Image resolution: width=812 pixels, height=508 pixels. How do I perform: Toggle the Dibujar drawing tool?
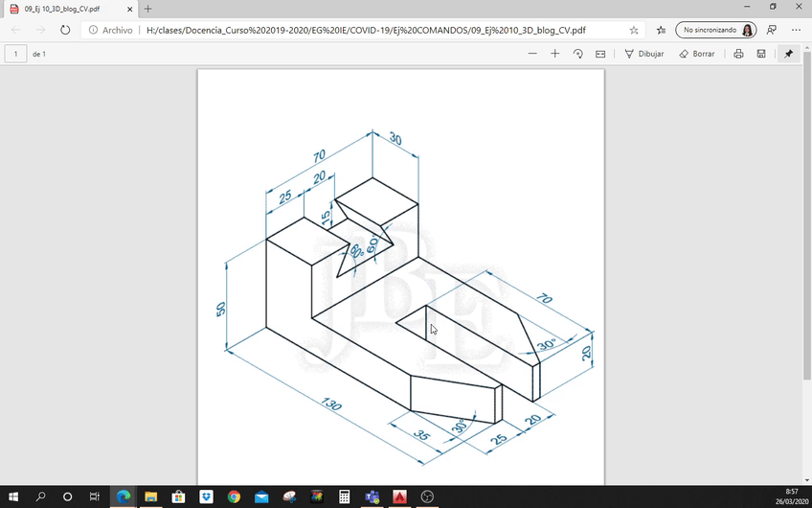tap(643, 54)
